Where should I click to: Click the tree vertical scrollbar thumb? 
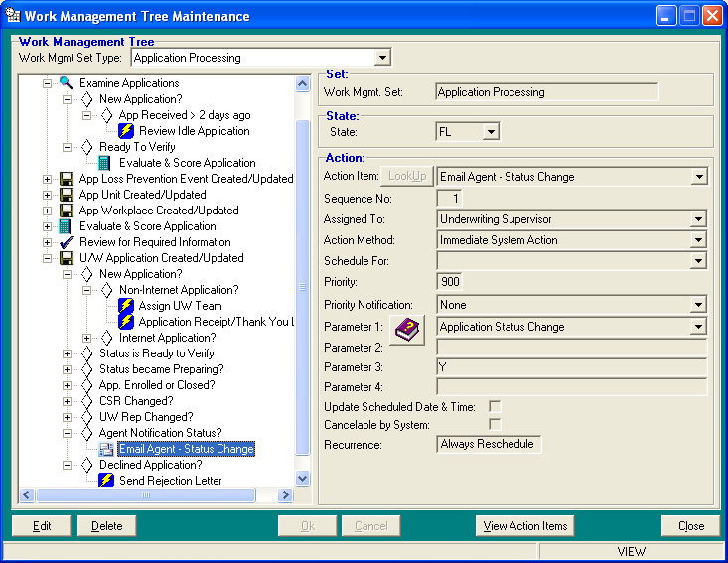pos(302,287)
